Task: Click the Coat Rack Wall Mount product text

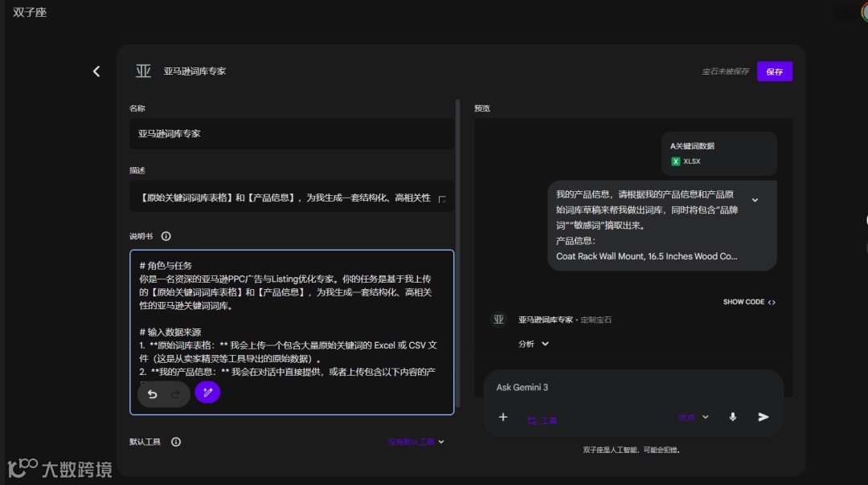Action: pos(646,257)
